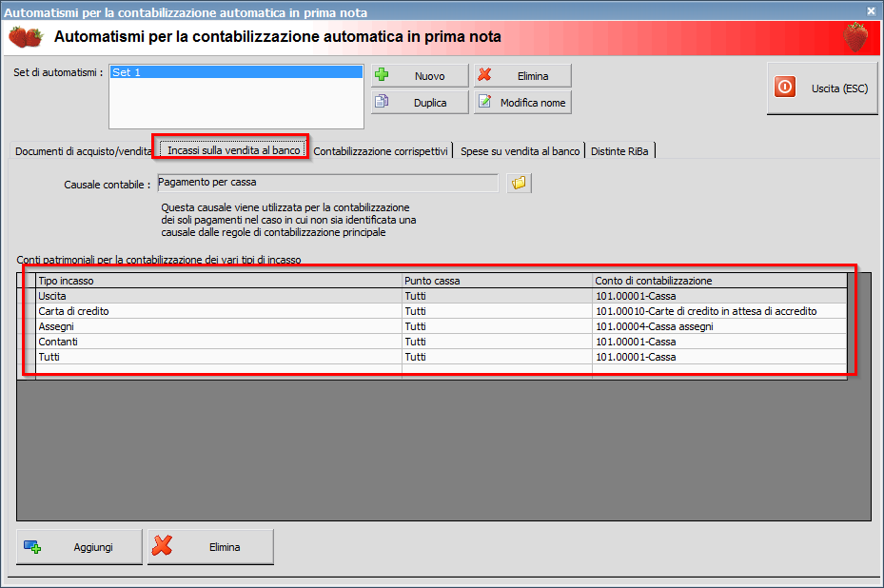
Task: Click the Conto di contabilizzazione column header
Action: tap(720, 281)
